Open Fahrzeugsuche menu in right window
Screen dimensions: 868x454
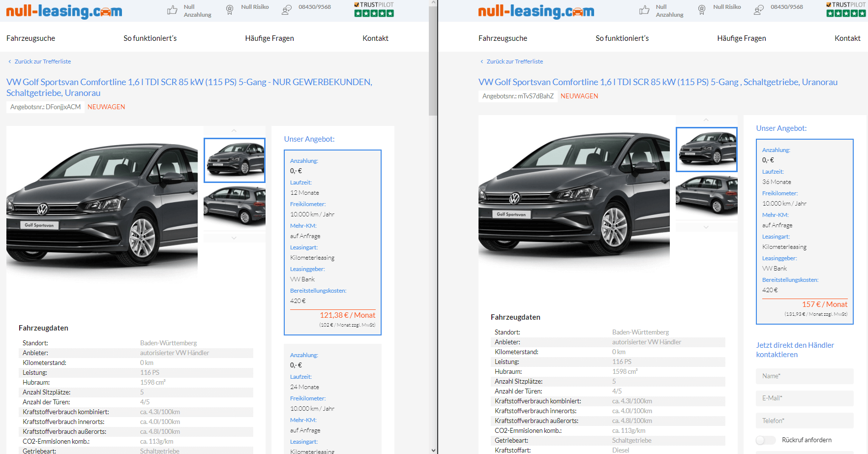click(x=503, y=38)
